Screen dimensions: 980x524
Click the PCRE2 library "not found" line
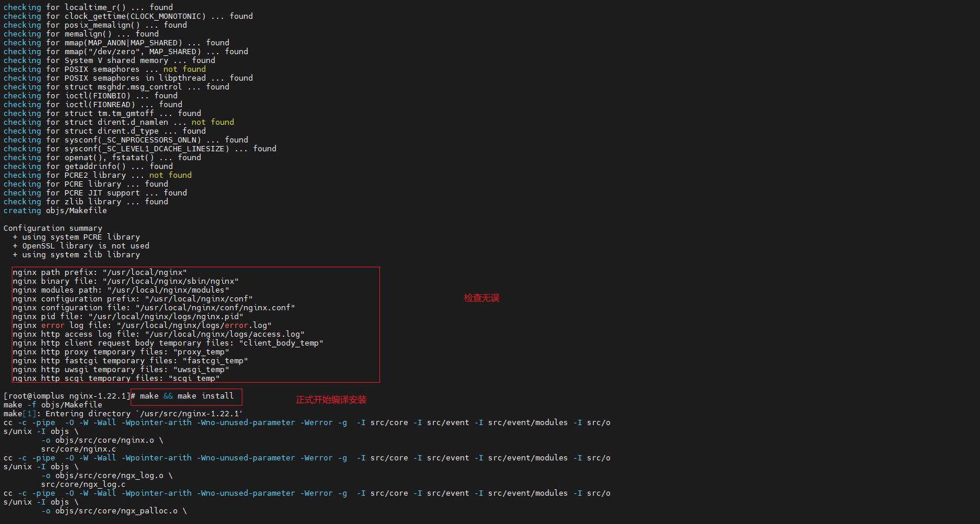coord(98,175)
